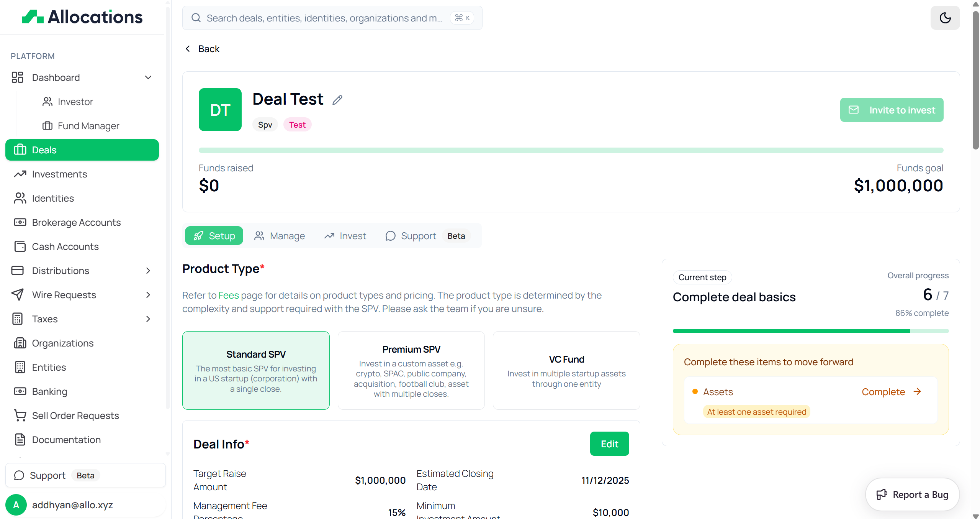The image size is (980, 519).
Task: Open Documentation file icon in sidebar
Action: [x=20, y=440]
